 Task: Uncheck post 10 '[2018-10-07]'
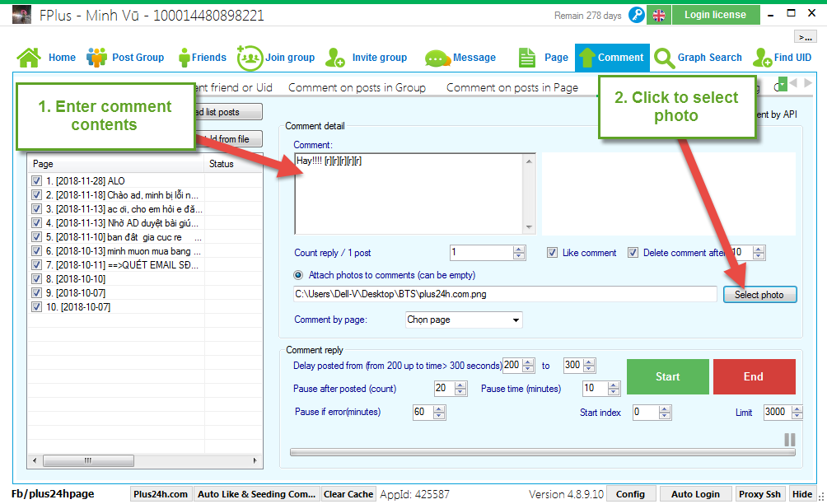[x=36, y=307]
